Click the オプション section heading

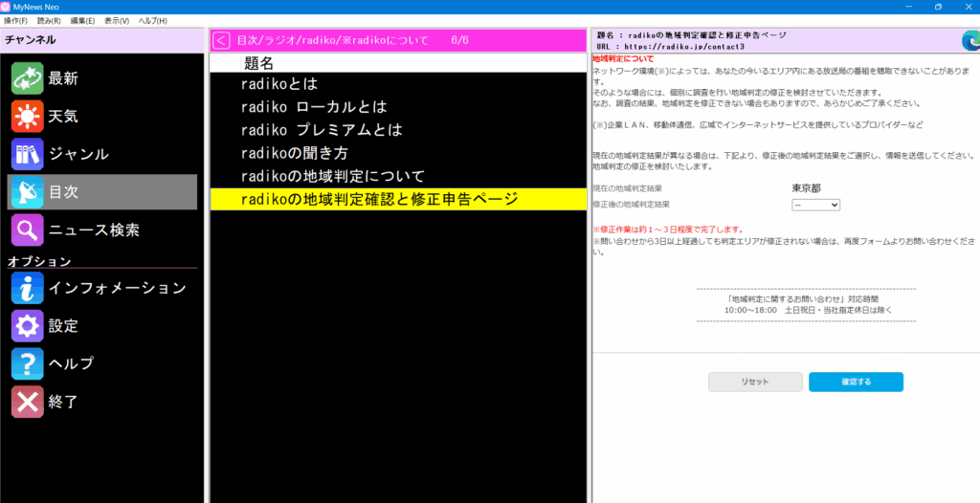38,261
